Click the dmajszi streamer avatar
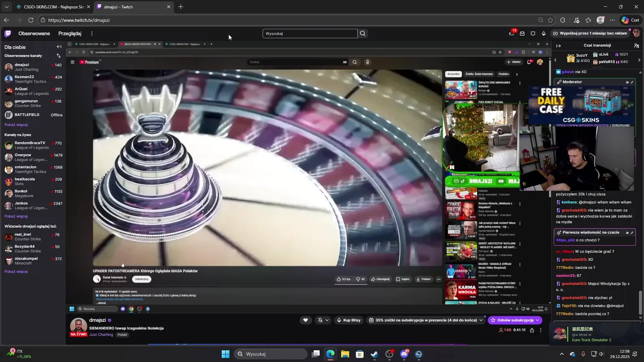 [78, 326]
